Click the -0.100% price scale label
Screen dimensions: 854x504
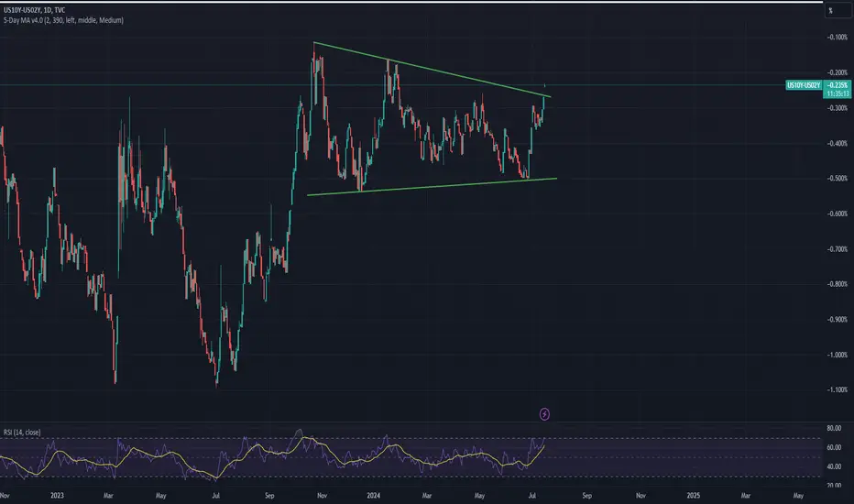coord(838,37)
